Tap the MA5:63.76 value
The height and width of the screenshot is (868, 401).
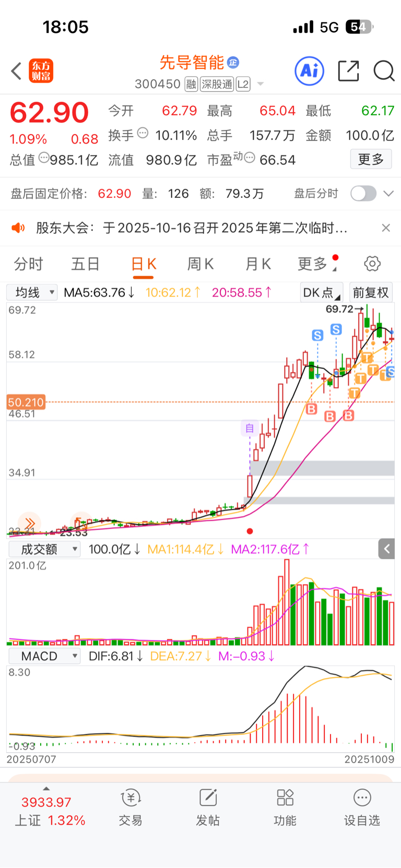click(x=99, y=292)
